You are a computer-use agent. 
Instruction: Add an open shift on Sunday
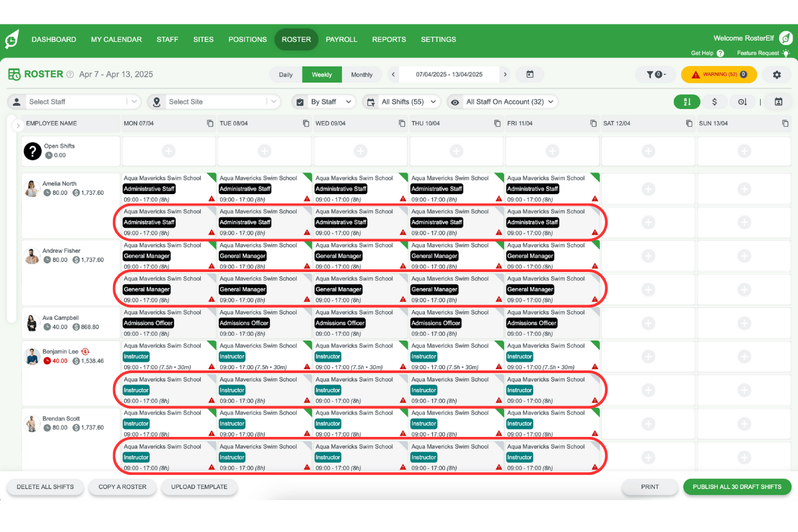744,152
